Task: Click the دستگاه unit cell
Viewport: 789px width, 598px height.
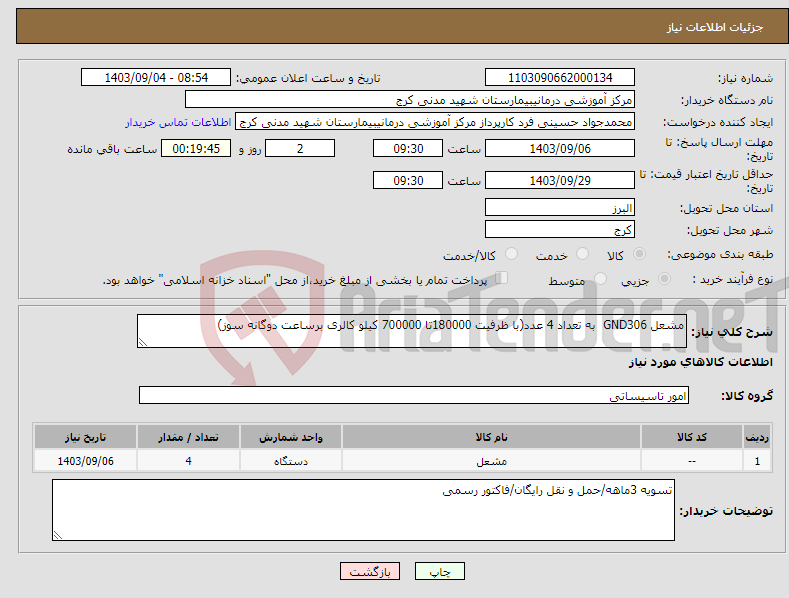Action: [291, 461]
